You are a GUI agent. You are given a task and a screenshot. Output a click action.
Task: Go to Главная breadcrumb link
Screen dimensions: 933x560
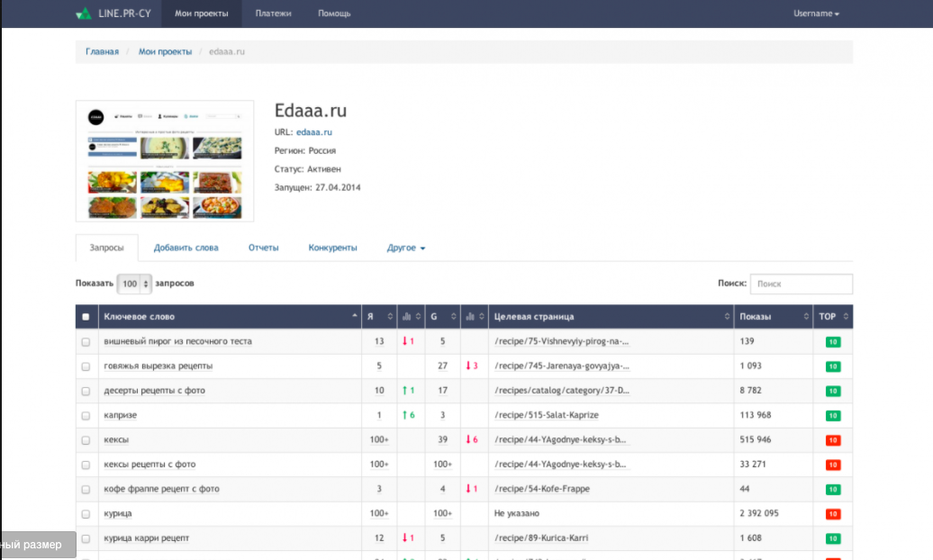[102, 52]
